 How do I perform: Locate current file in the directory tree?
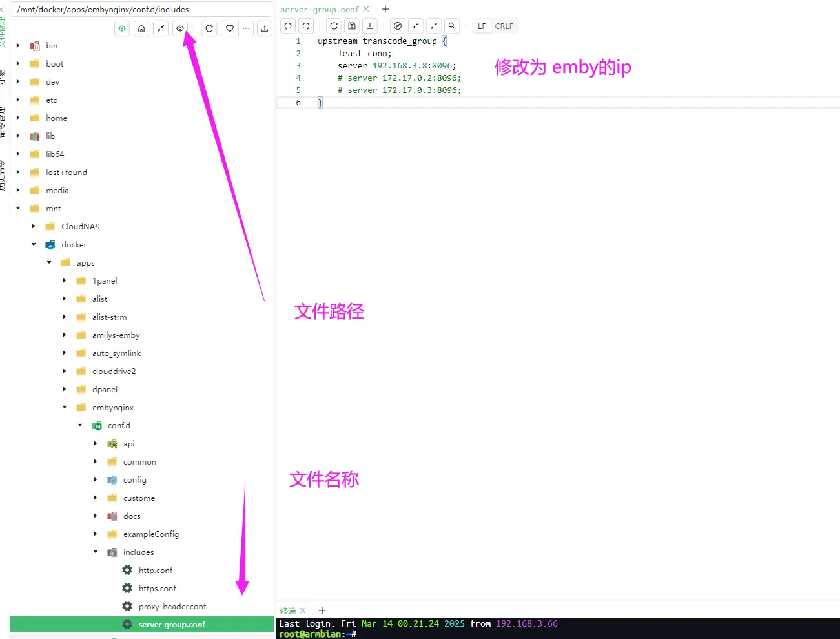tap(121, 28)
